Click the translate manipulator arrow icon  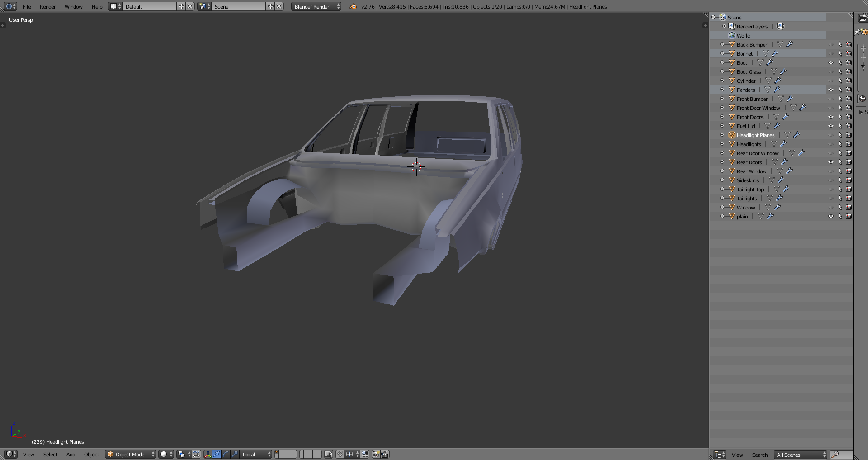click(x=217, y=454)
